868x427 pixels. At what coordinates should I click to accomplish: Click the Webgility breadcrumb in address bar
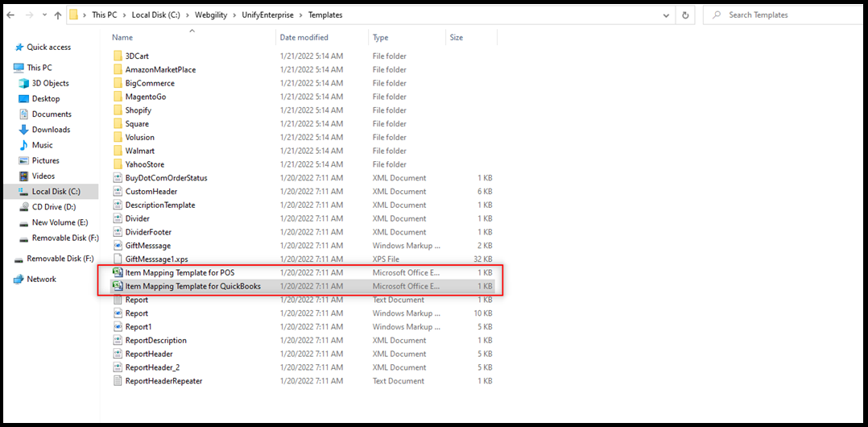[x=210, y=15]
